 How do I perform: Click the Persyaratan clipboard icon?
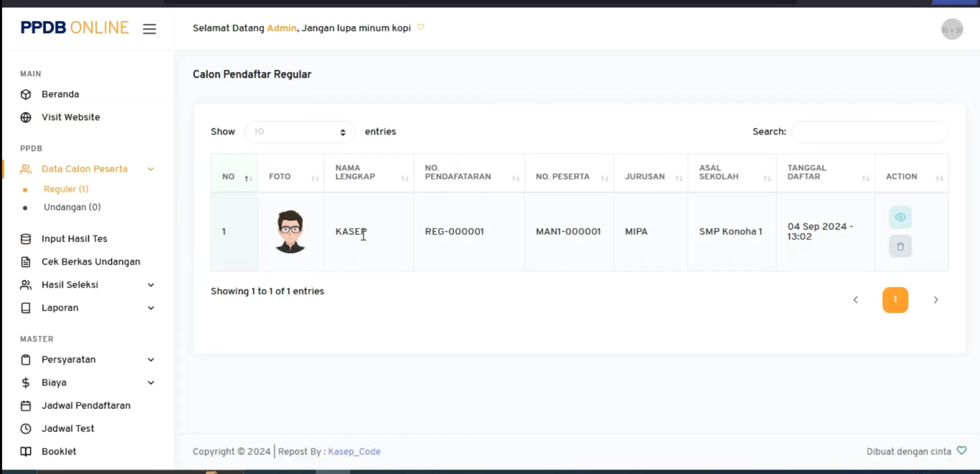coord(26,359)
